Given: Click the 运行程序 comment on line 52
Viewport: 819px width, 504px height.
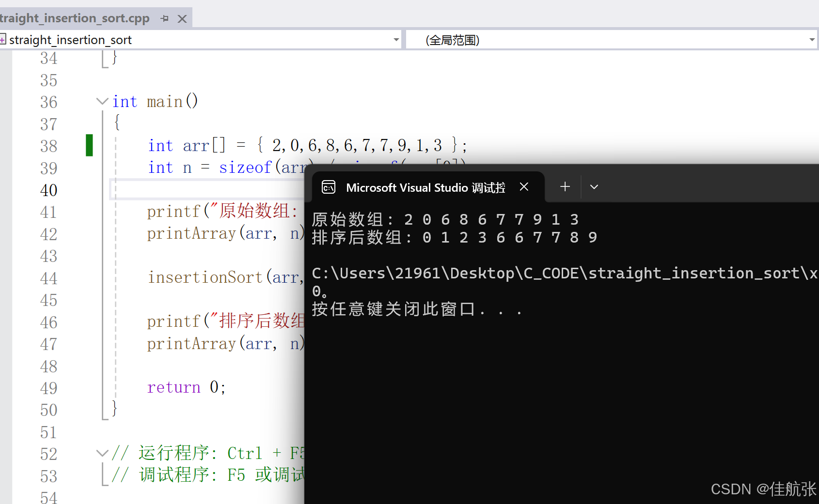Looking at the screenshot, I should (x=208, y=453).
